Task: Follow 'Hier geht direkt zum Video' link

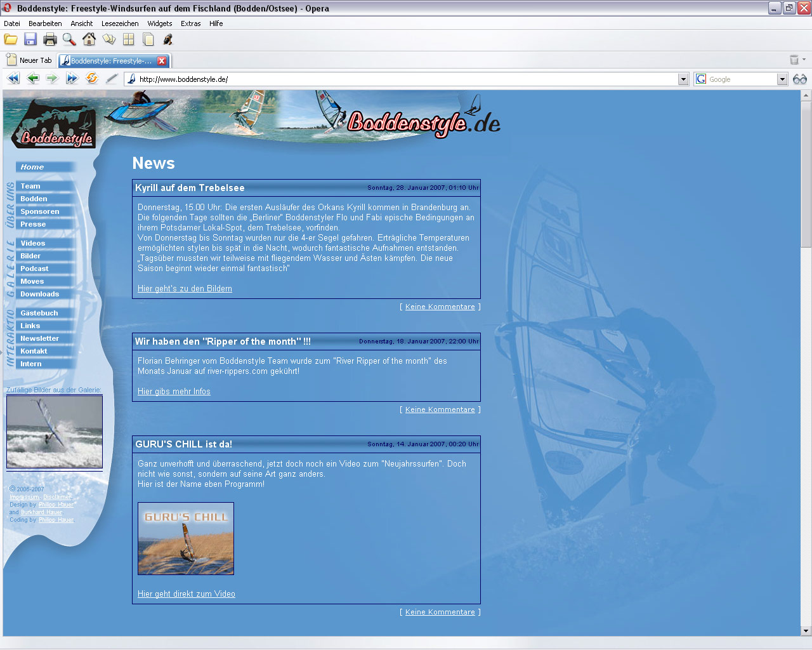Action: click(x=187, y=594)
